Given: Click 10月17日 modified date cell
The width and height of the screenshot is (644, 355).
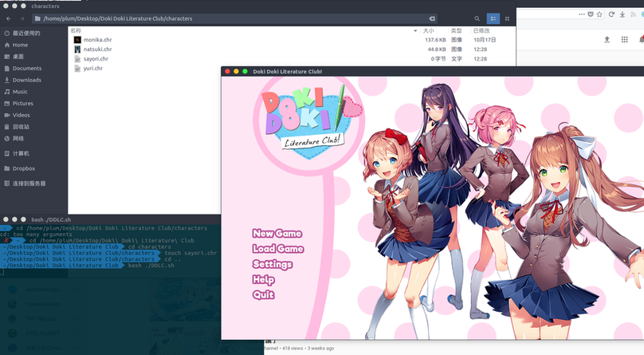Looking at the screenshot, I should pyautogui.click(x=485, y=40).
